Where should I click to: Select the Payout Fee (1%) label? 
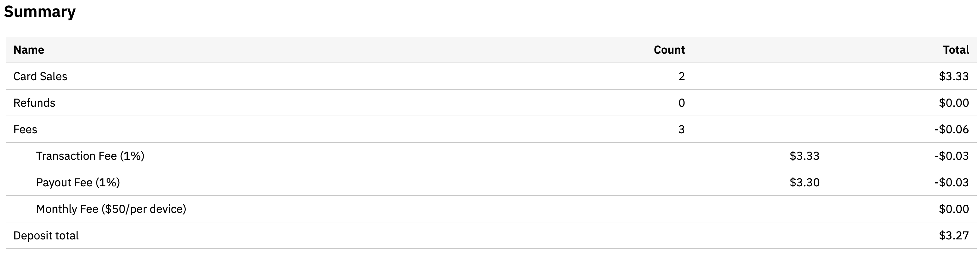click(78, 183)
